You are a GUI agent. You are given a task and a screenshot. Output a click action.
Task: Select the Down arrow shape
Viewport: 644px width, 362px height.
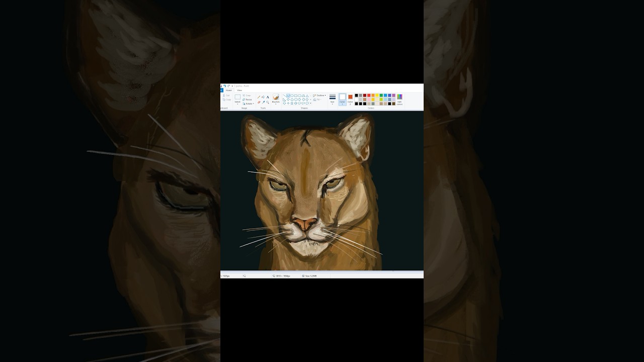(x=284, y=103)
